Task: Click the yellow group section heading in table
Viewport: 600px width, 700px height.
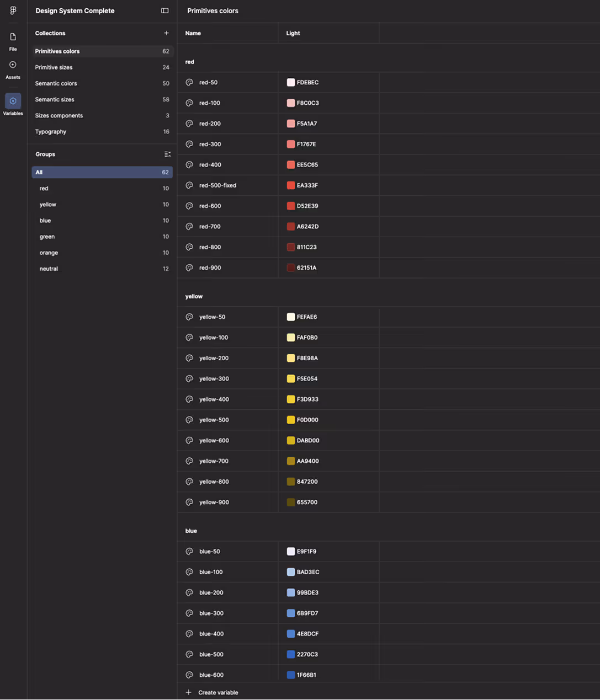Action: [x=194, y=296]
